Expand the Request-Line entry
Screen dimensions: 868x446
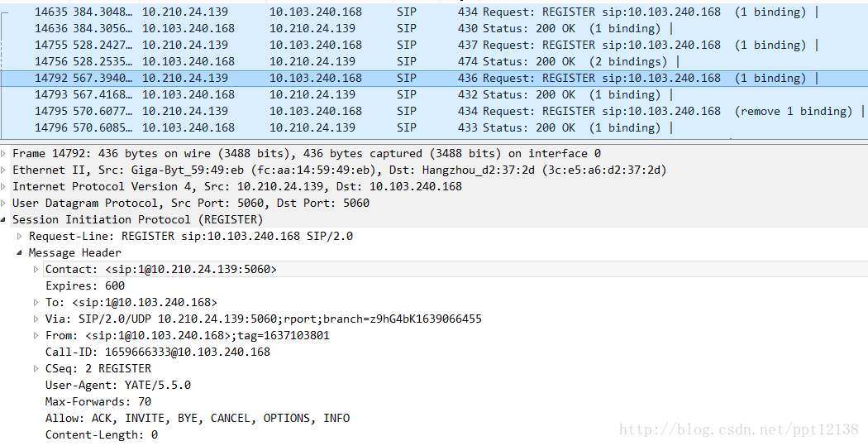tap(20, 237)
